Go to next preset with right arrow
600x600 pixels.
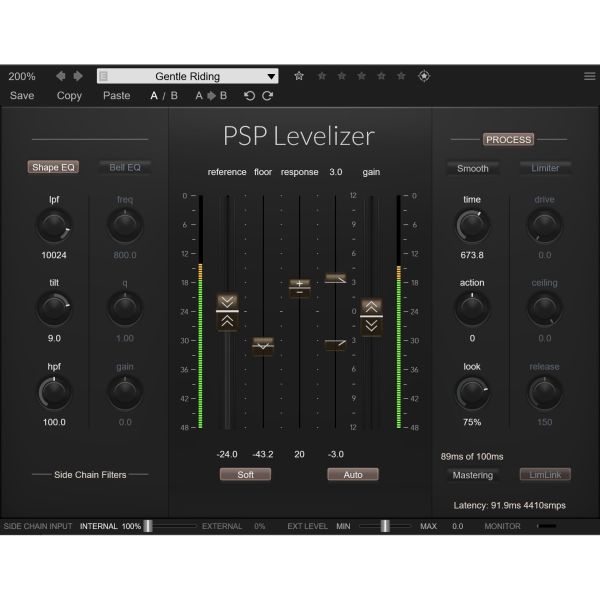[78, 76]
